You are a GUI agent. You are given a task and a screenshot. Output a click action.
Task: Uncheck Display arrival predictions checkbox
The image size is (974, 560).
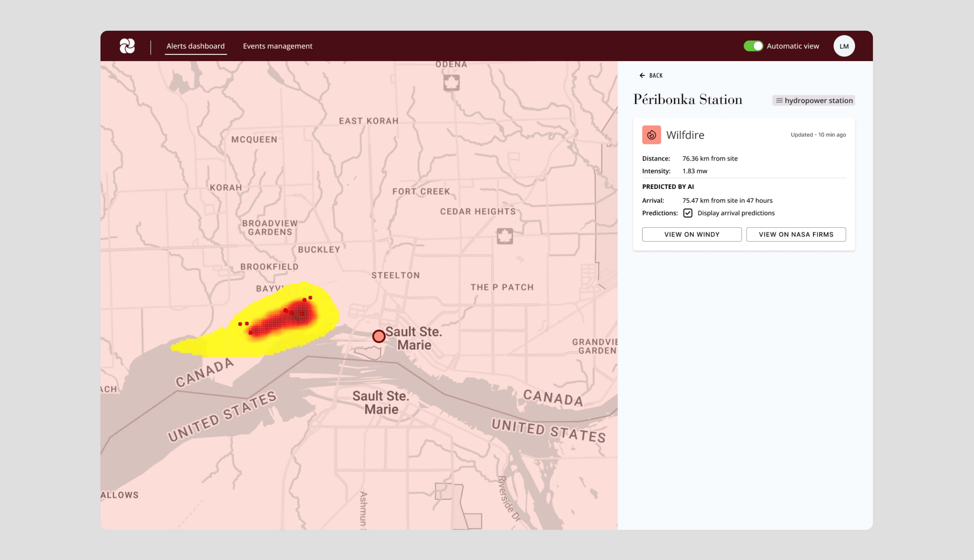pos(688,213)
